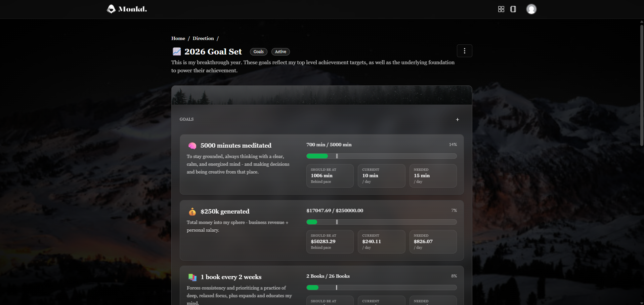Click the page vertical scrollbar
644x305 pixels.
coord(641,84)
